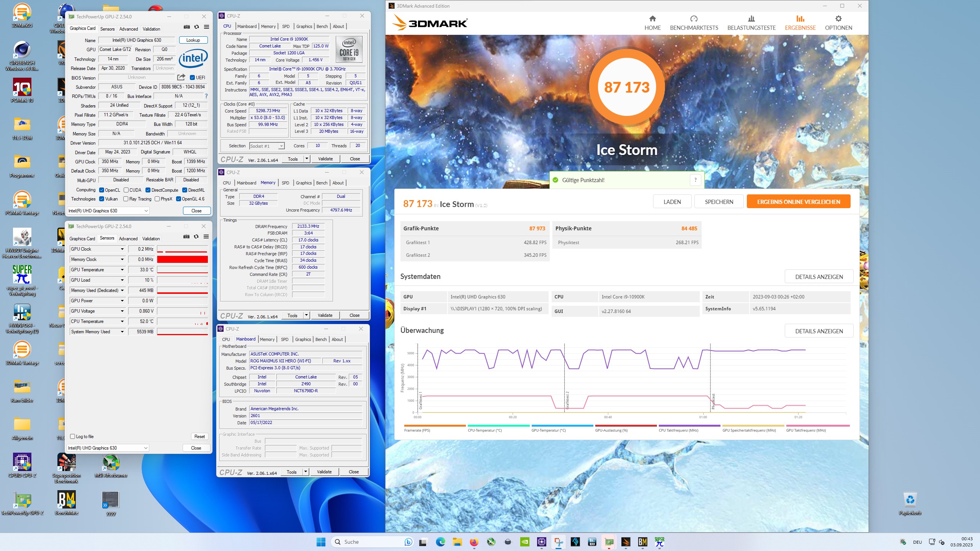
Task: Expand CPU Temperature sensor dropdown
Action: coord(122,321)
